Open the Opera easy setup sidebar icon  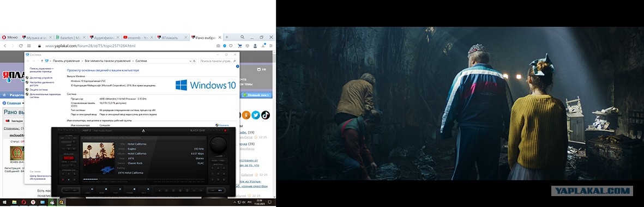270,46
